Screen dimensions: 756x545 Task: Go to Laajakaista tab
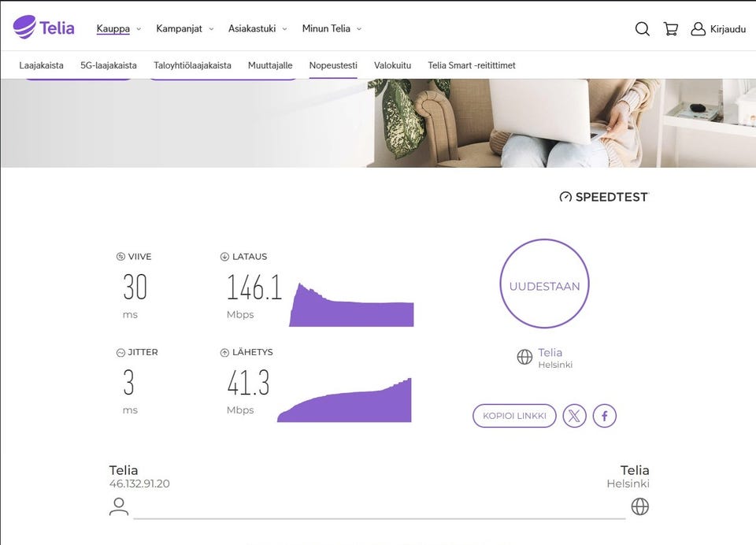click(41, 65)
